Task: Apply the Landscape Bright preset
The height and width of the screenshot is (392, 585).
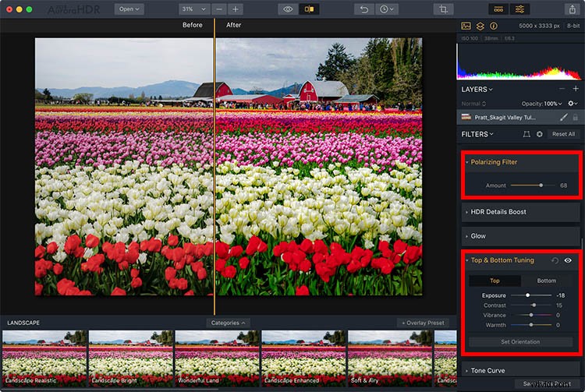Action: (130, 358)
